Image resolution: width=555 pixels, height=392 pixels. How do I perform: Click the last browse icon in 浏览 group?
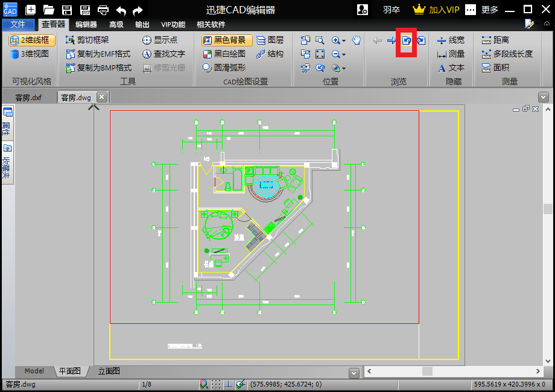pos(421,40)
